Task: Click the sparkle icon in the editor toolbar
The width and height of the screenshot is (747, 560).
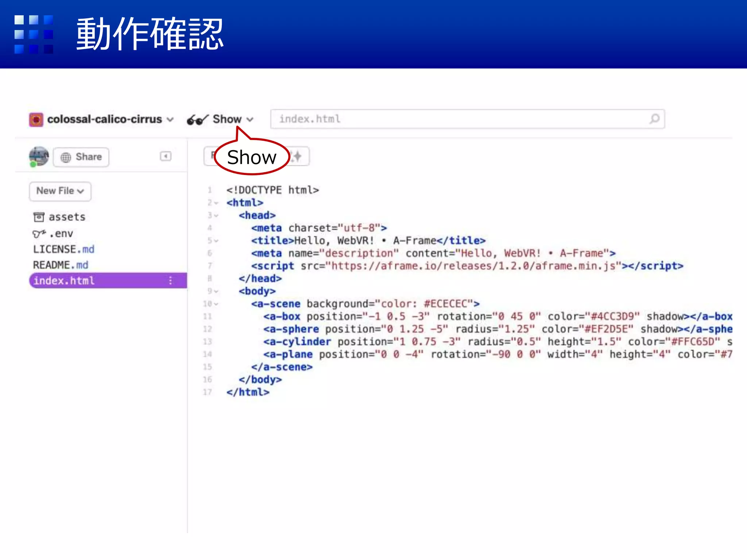Action: pyautogui.click(x=298, y=156)
